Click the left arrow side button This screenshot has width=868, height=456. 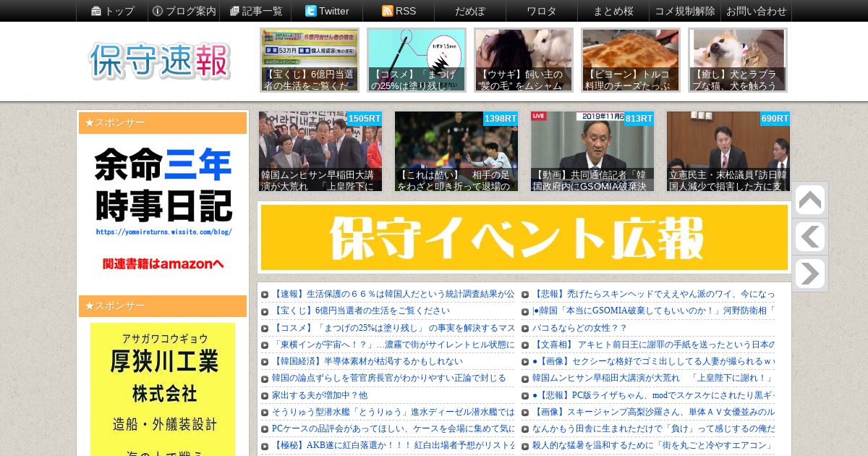[810, 237]
